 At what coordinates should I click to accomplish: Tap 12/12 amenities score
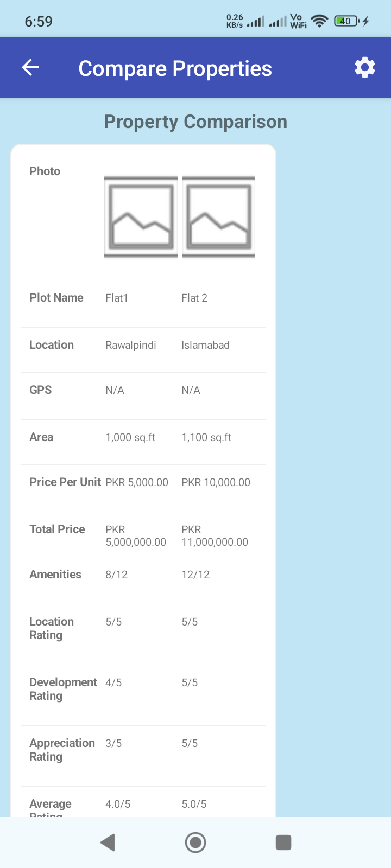point(195,575)
